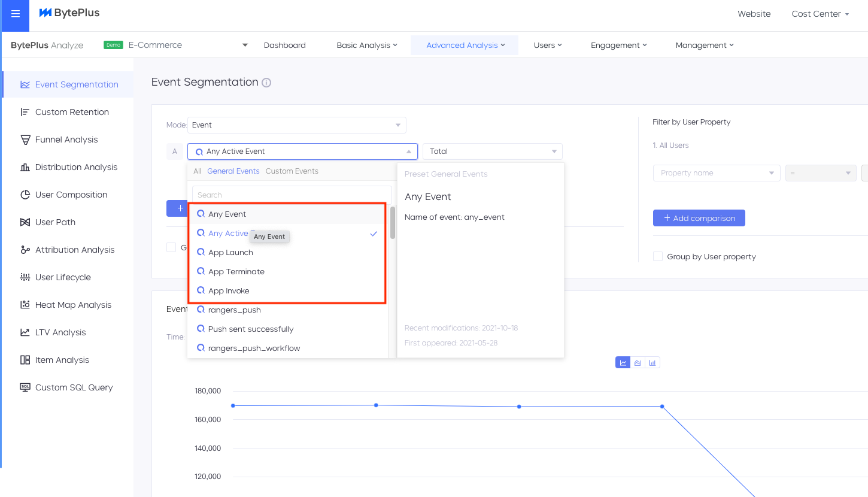This screenshot has height=497, width=868.
Task: Open the hamburger menu button
Action: (16, 14)
